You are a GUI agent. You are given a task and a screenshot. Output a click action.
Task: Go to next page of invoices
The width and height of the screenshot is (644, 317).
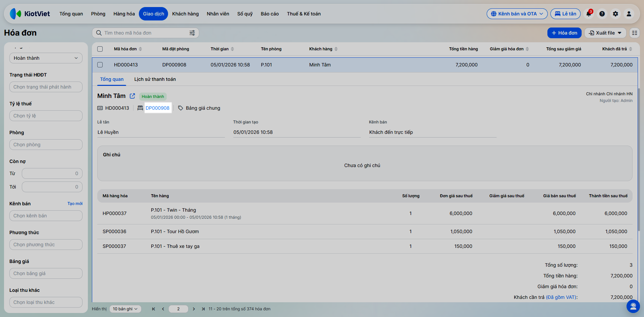[194, 309]
